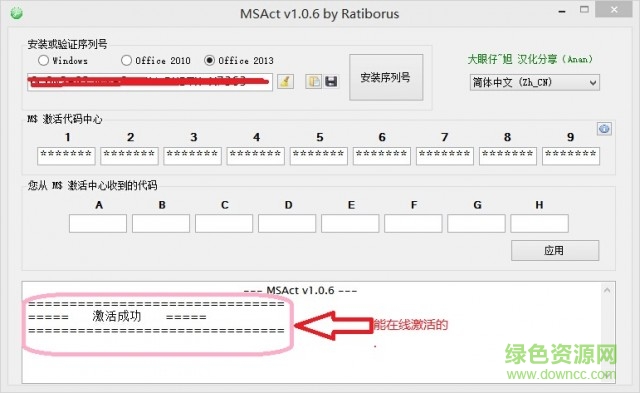Click confirmation code field G
The image size is (640, 393).
[476, 224]
